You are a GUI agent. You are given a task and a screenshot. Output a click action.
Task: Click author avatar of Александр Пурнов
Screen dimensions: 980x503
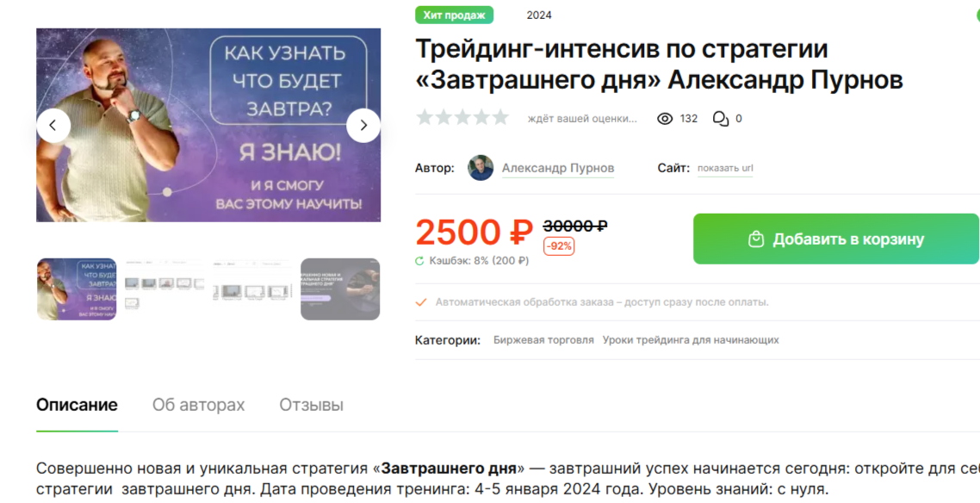pyautogui.click(x=481, y=168)
